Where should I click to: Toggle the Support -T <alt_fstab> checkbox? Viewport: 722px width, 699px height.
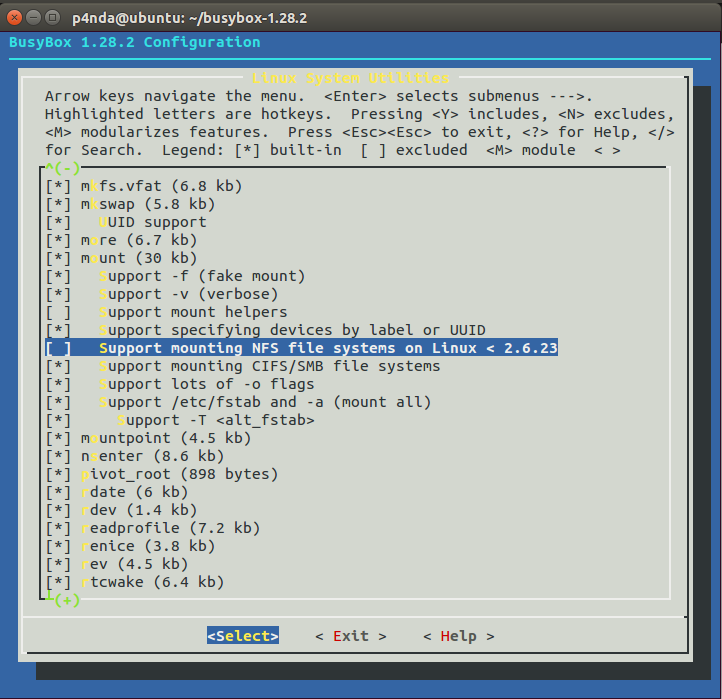pos(58,420)
